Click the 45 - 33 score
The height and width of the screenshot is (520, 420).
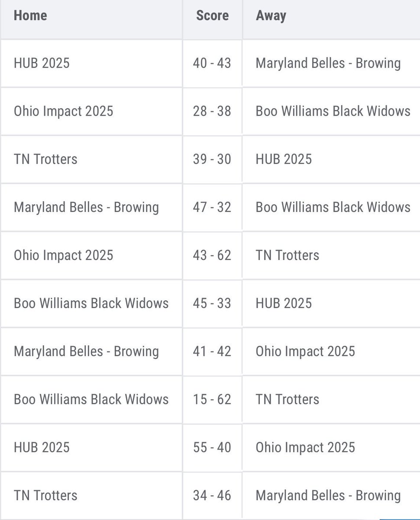point(212,303)
